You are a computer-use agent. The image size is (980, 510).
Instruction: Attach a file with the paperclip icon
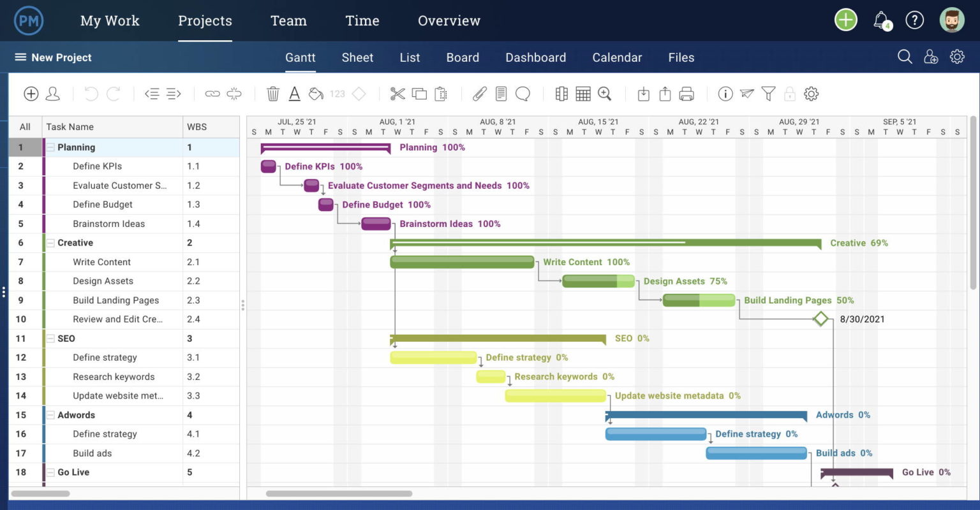click(479, 94)
